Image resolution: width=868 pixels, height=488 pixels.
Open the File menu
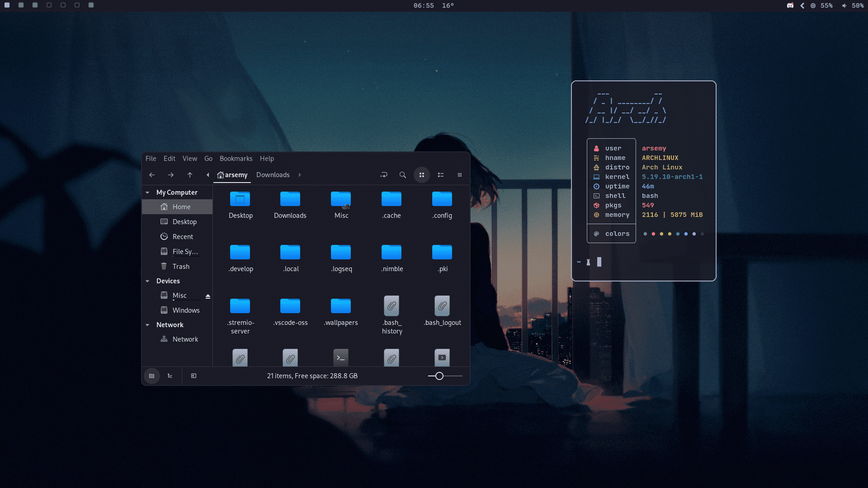point(151,159)
